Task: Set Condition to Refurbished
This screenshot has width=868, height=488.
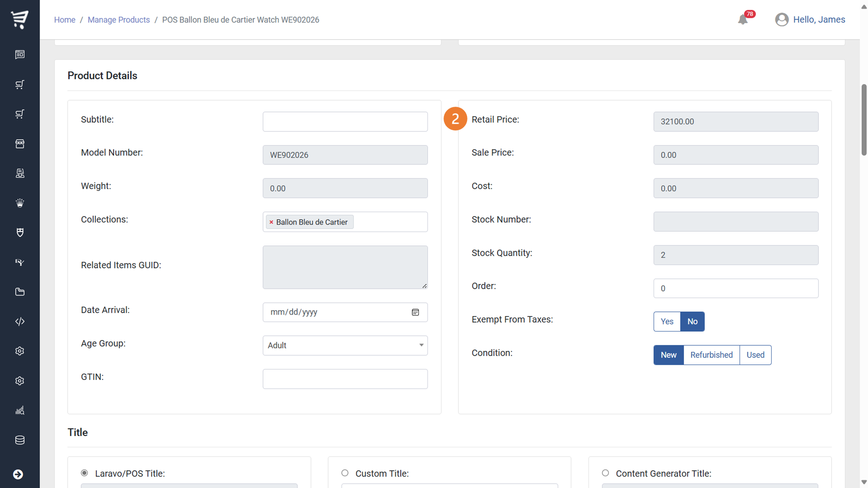Action: (x=711, y=355)
